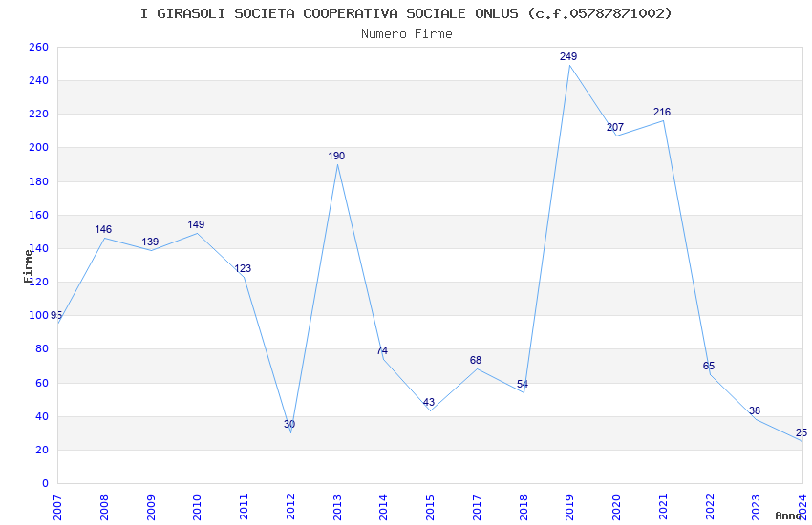The height and width of the screenshot is (525, 812).
Task: Click the x-axis year label 2022
Action: pos(710,507)
